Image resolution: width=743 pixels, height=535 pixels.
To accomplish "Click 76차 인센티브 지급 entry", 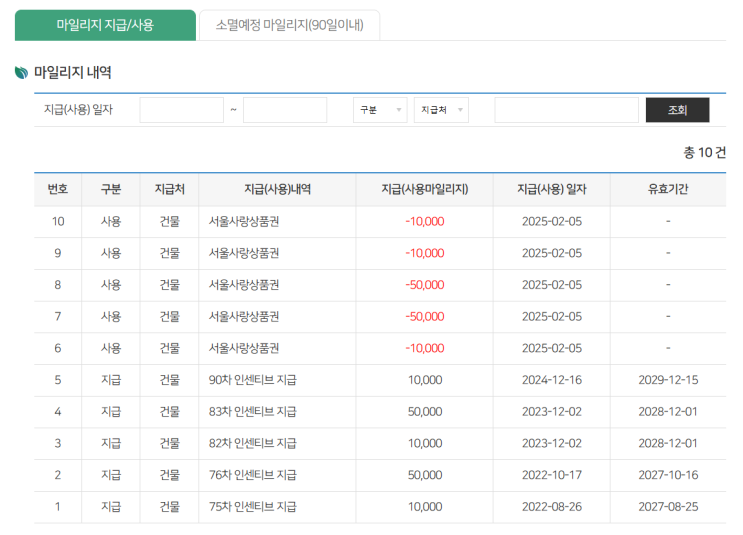I will point(253,475).
